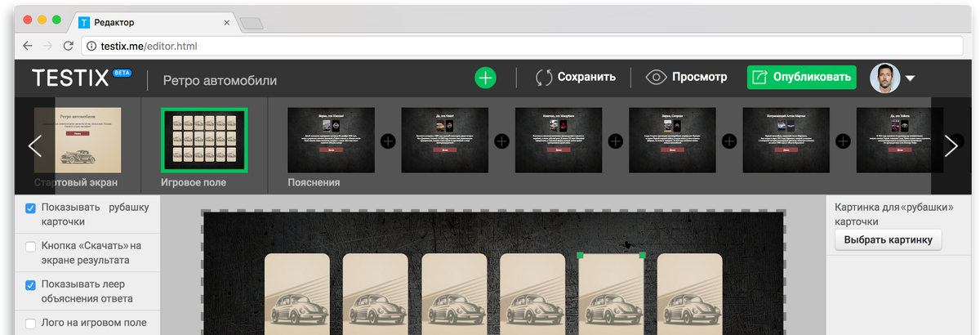Open the third Пояснения slide thumbnail

point(559,140)
